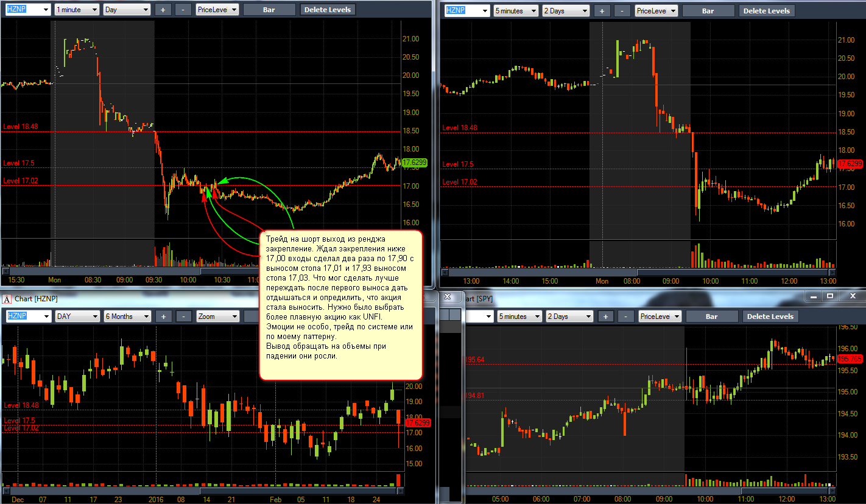Open the Day range dropdown on 1 minute chart
The height and width of the screenshot is (504, 866).
pyautogui.click(x=127, y=10)
